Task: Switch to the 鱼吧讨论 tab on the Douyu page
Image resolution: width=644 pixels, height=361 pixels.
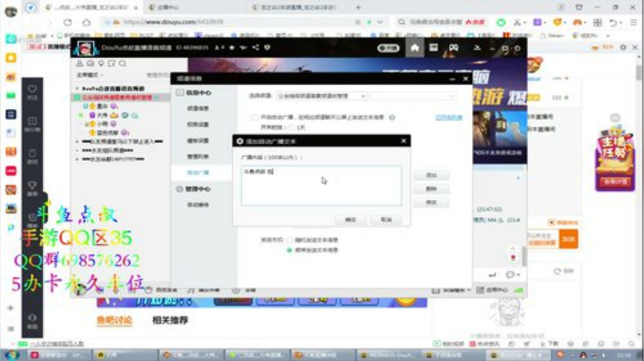Action: pos(114,320)
